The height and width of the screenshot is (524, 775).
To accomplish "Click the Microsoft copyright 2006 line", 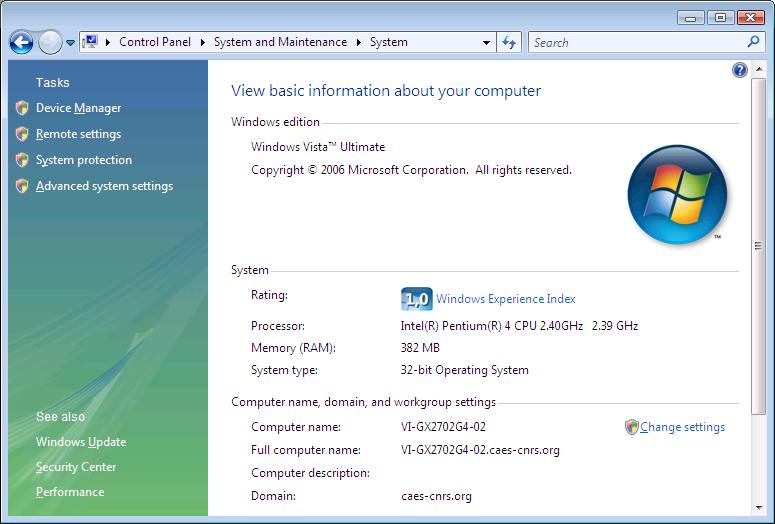I will pyautogui.click(x=411, y=170).
